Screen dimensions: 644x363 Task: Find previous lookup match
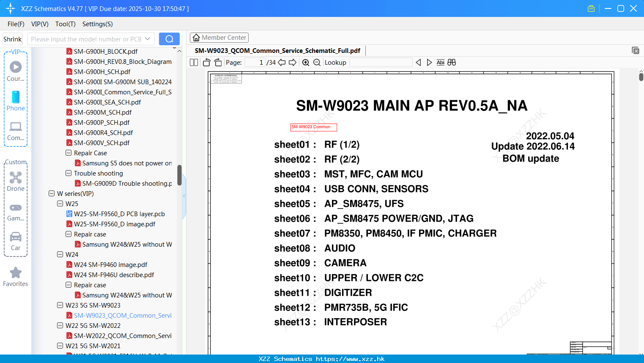point(418,63)
